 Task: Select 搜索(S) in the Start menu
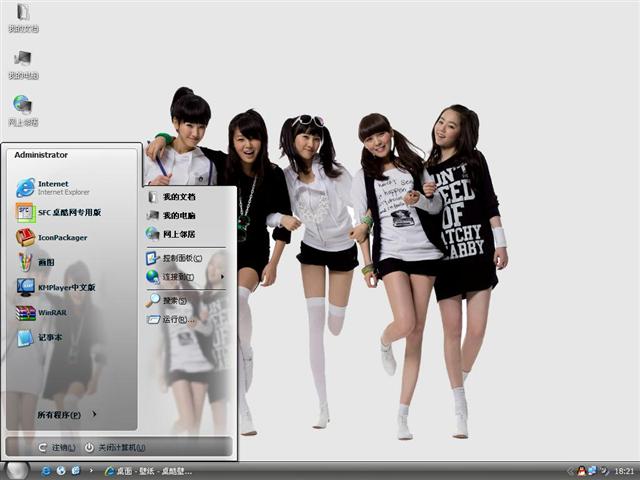(x=173, y=300)
